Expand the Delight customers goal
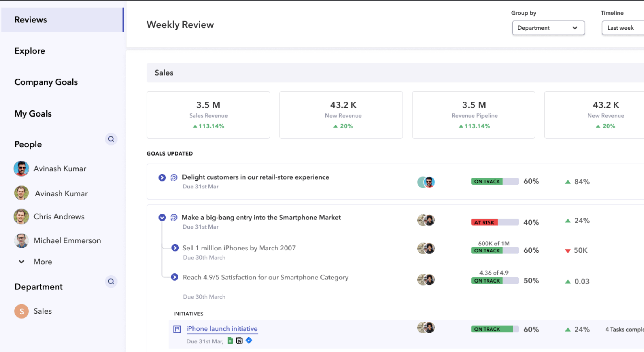The image size is (644, 352). (x=162, y=177)
